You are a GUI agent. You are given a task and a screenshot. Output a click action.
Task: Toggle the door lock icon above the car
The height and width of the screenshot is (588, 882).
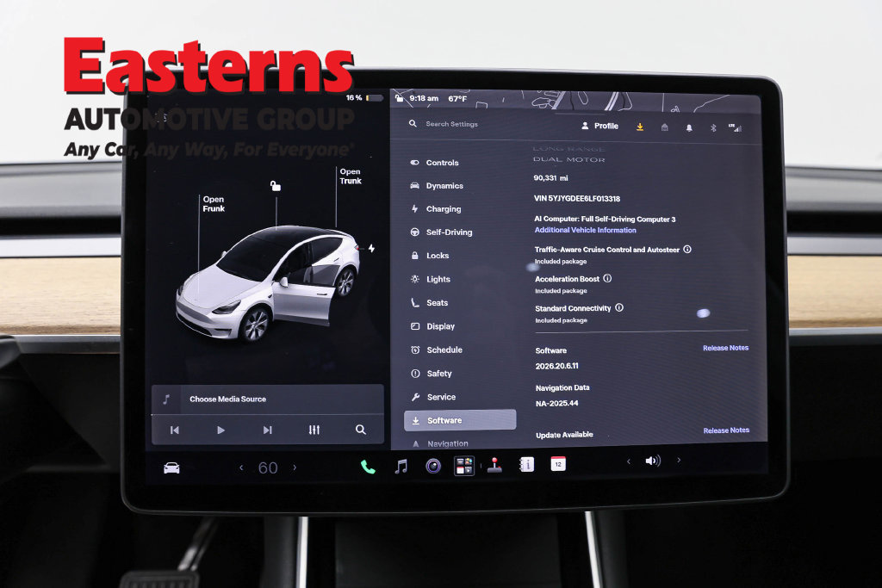pos(275,185)
